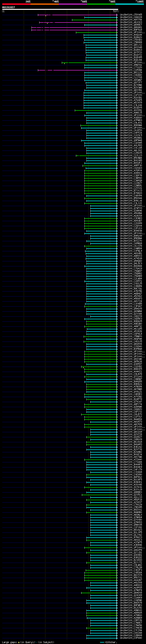Select label UniRef100_A9PF30
Image resolution: width=146 pixels, height=644 pixels.
tap(131, 165)
